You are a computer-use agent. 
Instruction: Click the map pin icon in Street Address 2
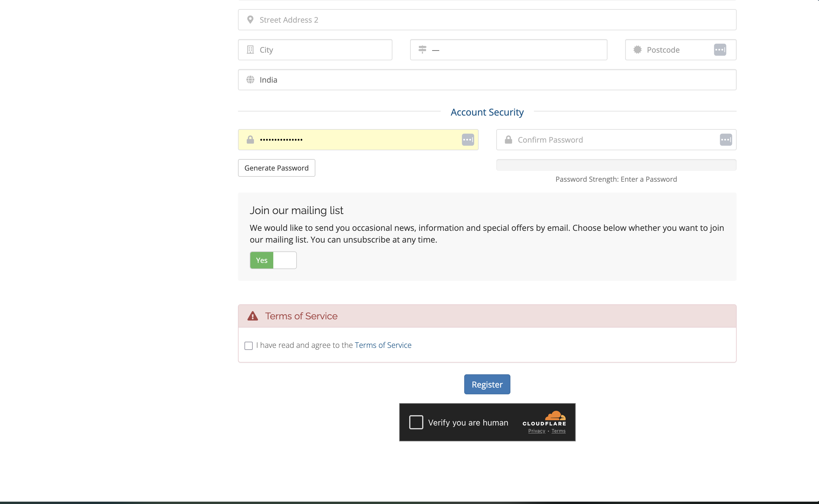[x=250, y=20]
